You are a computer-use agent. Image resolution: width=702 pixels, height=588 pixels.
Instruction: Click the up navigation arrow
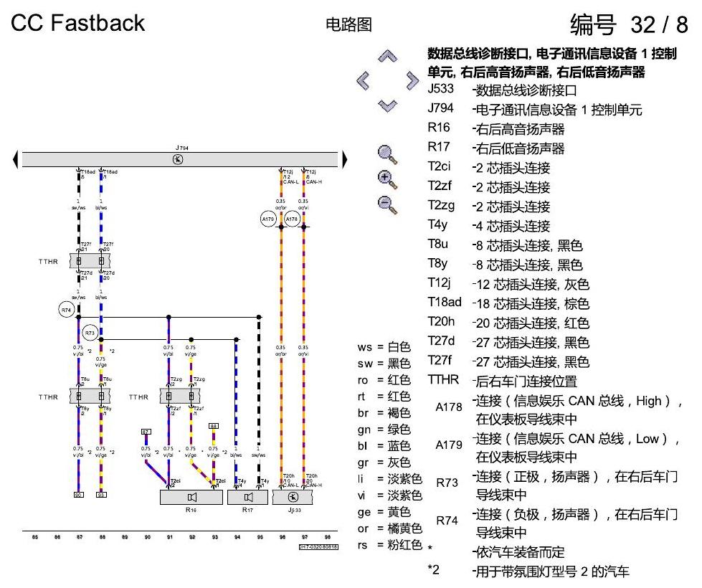387,56
